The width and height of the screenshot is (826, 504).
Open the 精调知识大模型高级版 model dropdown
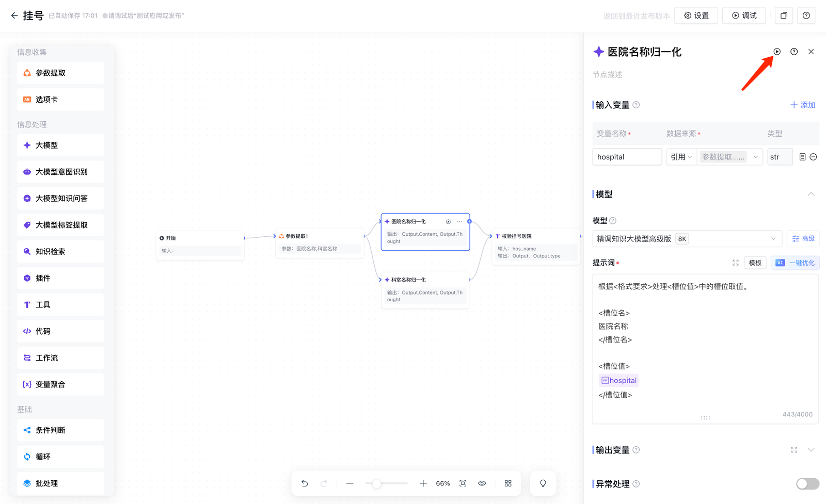point(687,239)
